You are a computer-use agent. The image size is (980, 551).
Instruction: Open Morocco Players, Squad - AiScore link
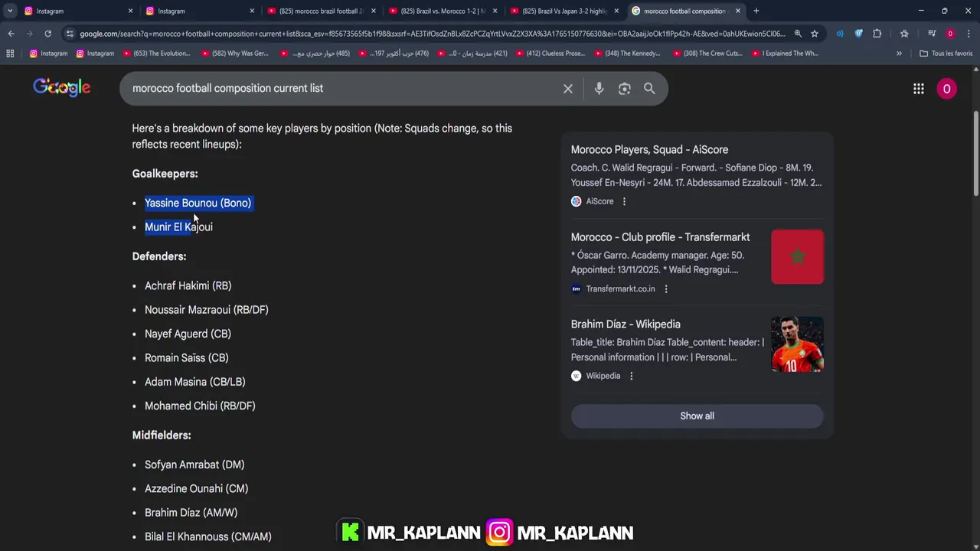(649, 150)
